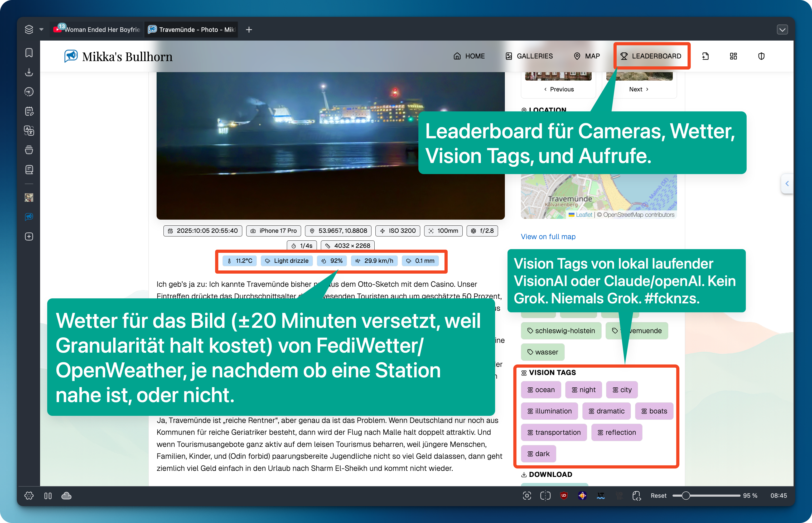Open the Notes panel icon in the sidebar

[29, 111]
